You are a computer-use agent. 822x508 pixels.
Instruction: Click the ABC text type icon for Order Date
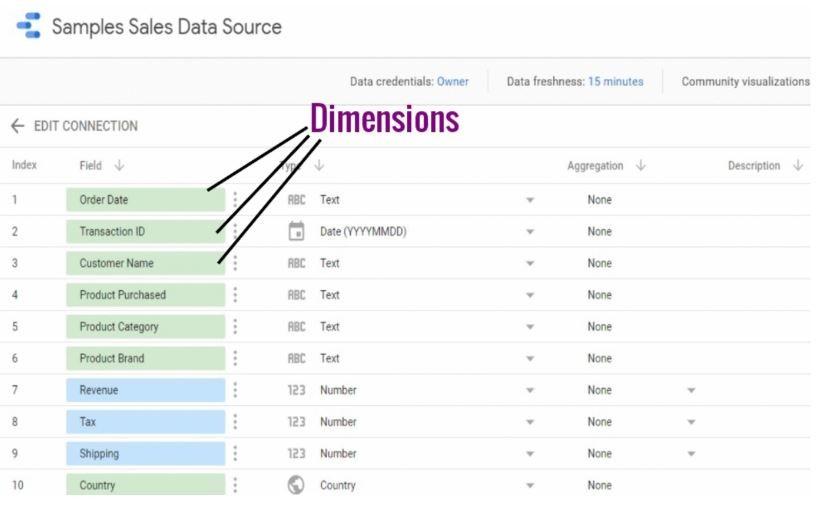[x=296, y=200]
